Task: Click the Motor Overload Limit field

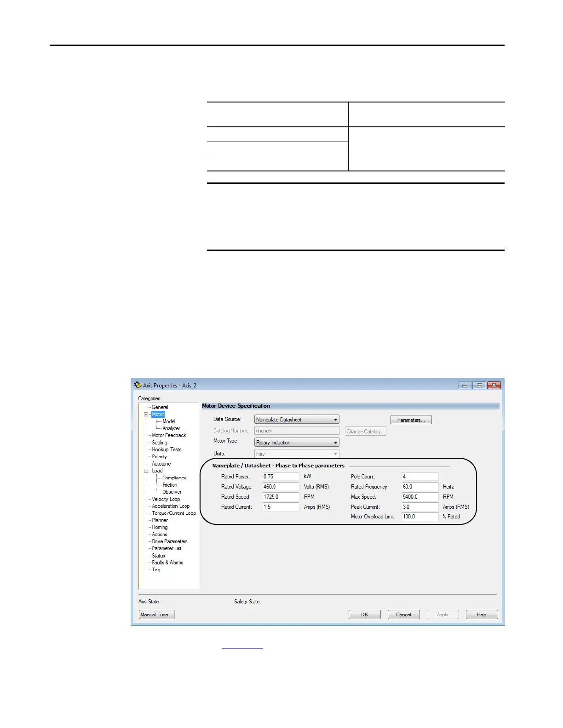Action: [x=420, y=517]
